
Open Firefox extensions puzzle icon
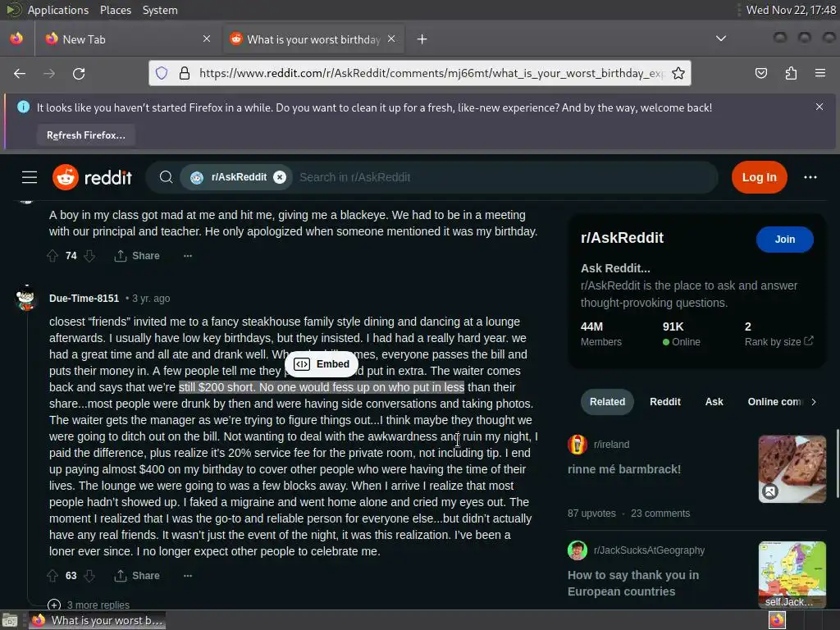tap(791, 73)
